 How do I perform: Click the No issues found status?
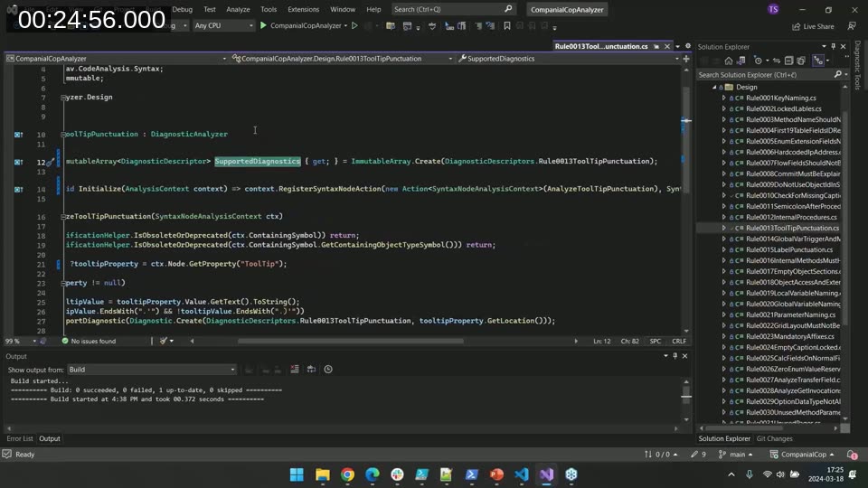pyautogui.click(x=89, y=341)
